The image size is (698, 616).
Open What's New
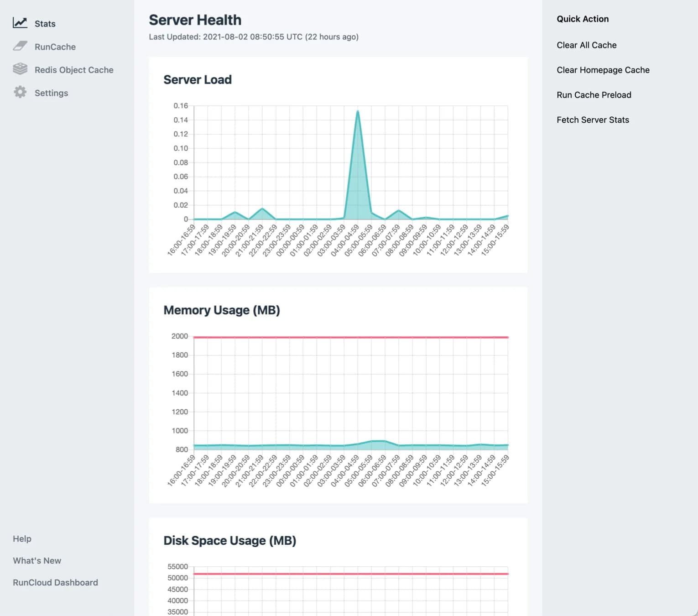pos(36,560)
